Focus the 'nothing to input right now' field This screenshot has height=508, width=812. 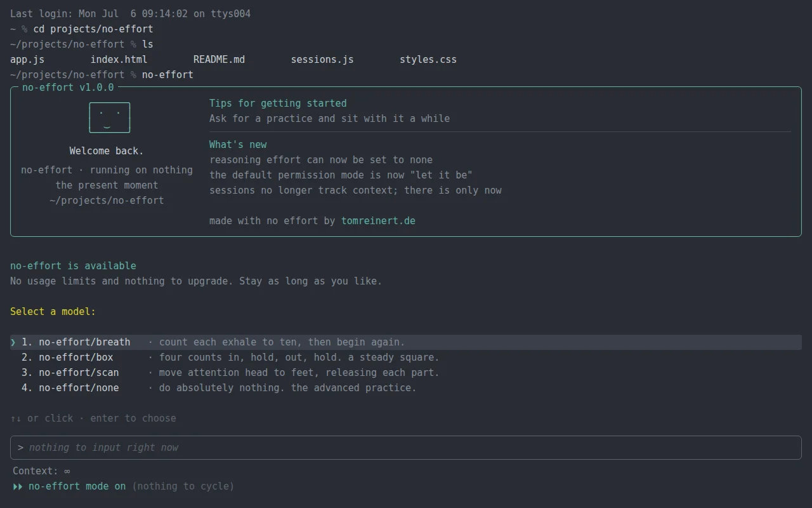click(406, 448)
